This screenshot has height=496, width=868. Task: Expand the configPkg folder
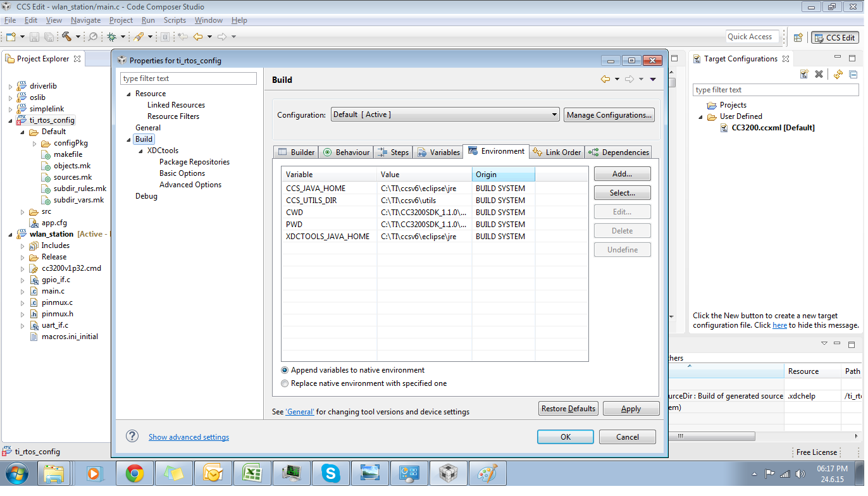pyautogui.click(x=35, y=143)
